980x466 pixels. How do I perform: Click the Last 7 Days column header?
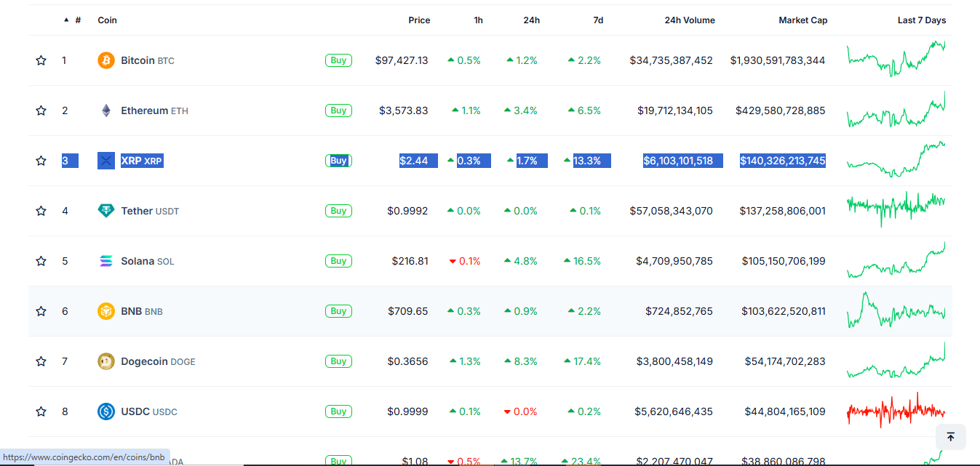coord(922,20)
